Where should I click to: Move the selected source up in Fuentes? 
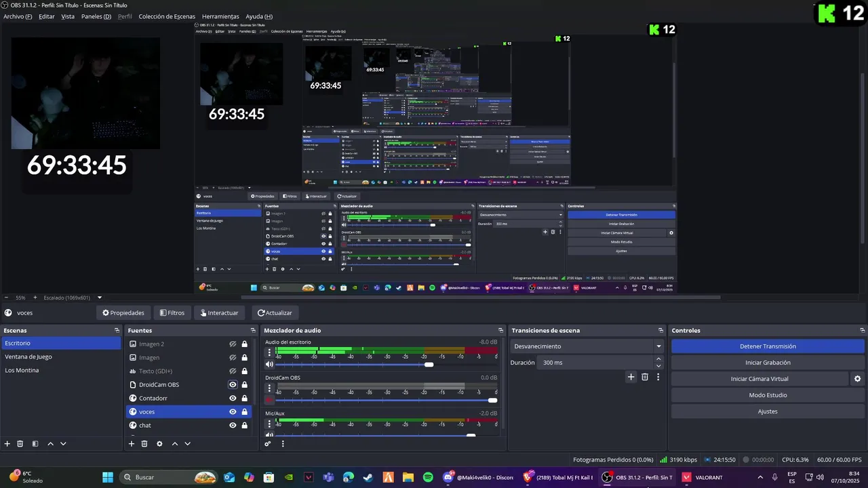tap(174, 444)
